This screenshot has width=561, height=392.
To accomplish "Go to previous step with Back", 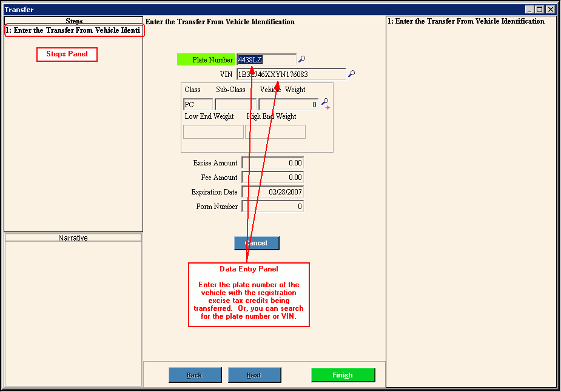I will (x=195, y=375).
